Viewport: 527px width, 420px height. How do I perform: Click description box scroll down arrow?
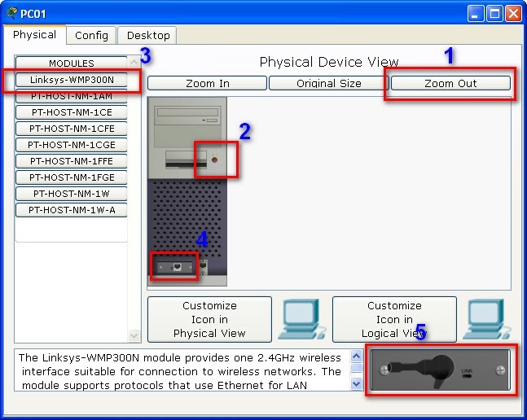[x=356, y=383]
